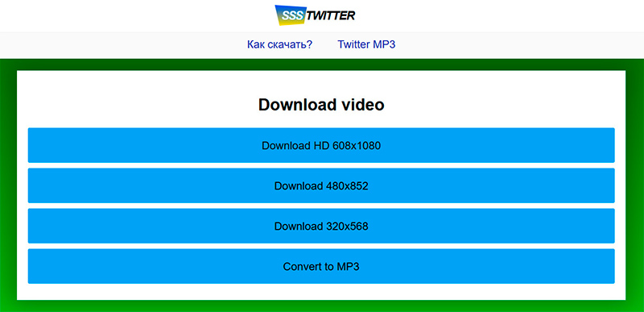
Task: Open the Как скачать? help link
Action: point(279,44)
